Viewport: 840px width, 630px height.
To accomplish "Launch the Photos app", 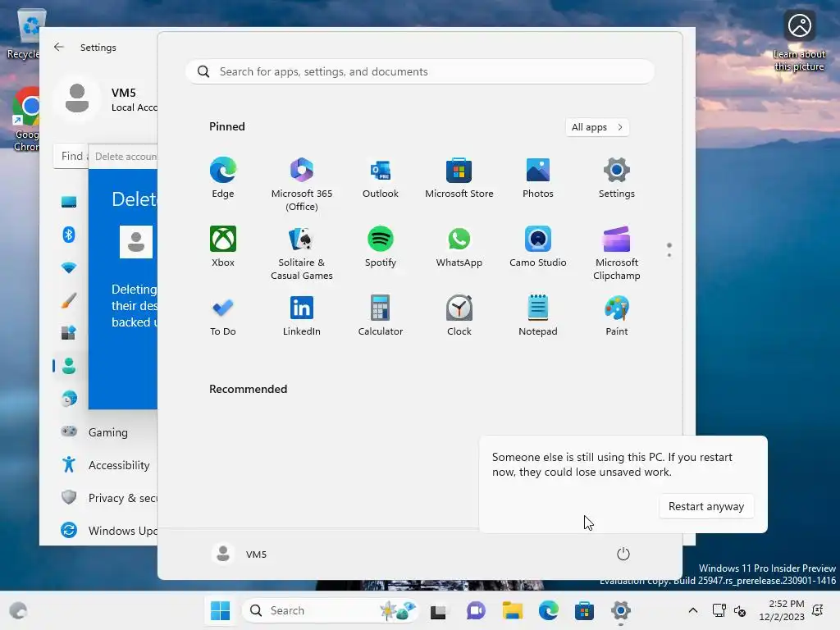I will pos(538,178).
